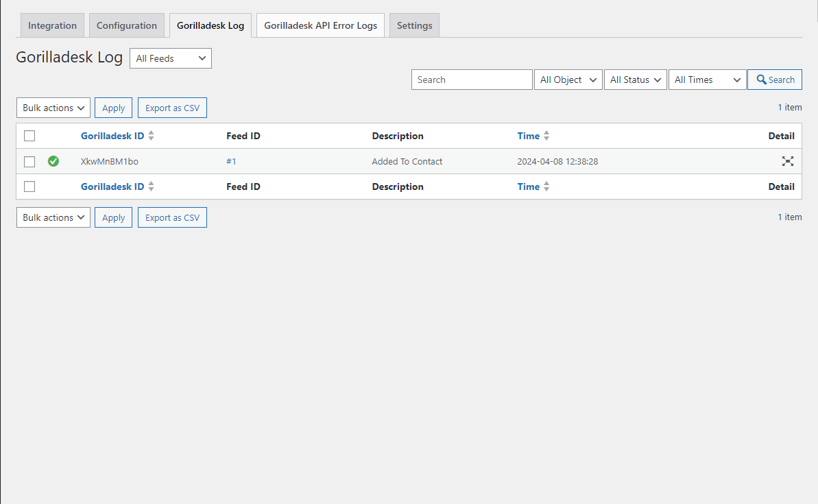Click green success status icon for XkwMnBM1bo
The height and width of the screenshot is (504, 818).
coord(53,161)
